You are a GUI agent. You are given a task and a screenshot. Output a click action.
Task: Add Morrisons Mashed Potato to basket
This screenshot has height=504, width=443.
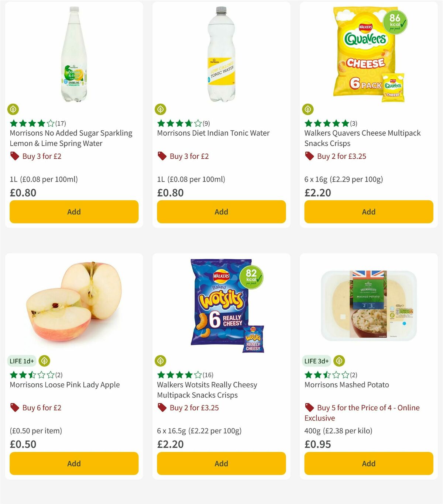point(368,463)
